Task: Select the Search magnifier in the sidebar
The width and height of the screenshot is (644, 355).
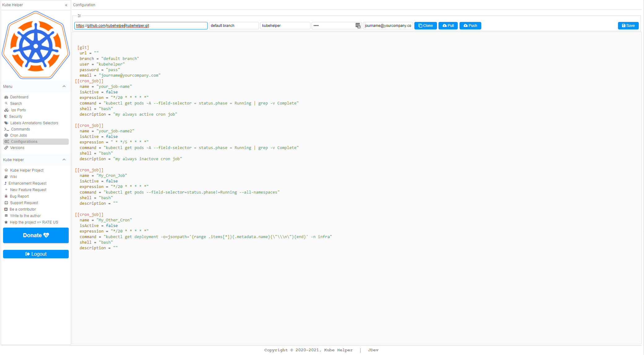Action: (x=7, y=103)
